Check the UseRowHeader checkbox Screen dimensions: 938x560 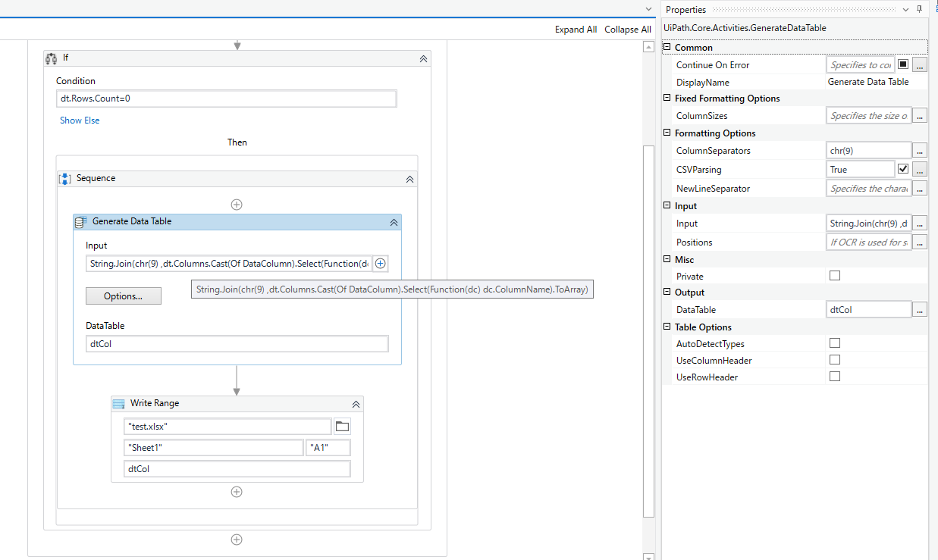click(835, 376)
